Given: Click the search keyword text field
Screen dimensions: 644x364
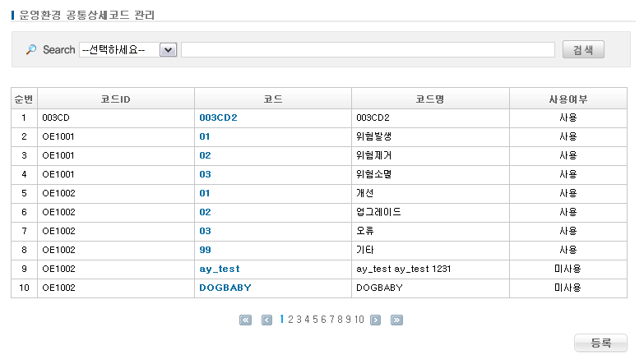Looking at the screenshot, I should (368, 50).
